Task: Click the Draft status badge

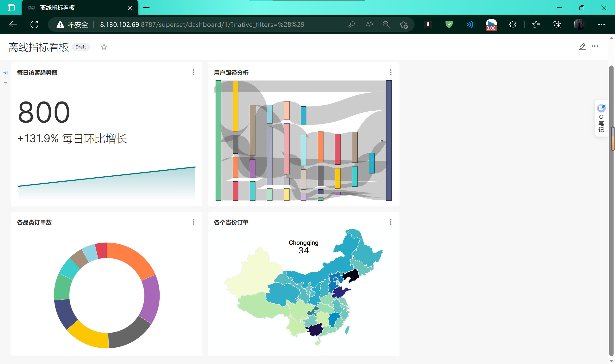Action: (81, 47)
